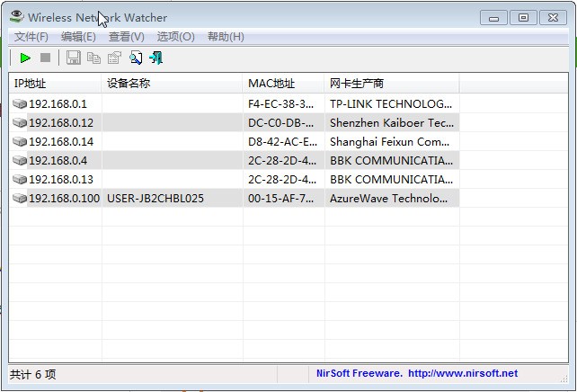Minimize the Wireless Network Watcher window
577x392 pixels.
[493, 18]
